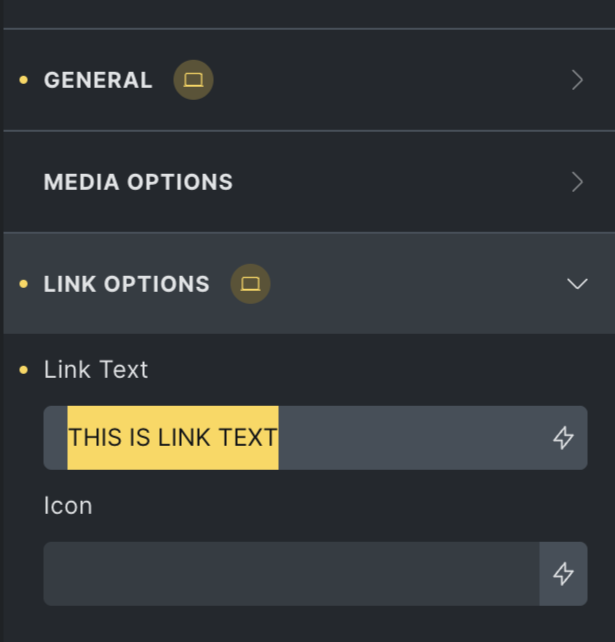Open dynamic data for Link Text field
The height and width of the screenshot is (642, 615).
[x=564, y=438]
